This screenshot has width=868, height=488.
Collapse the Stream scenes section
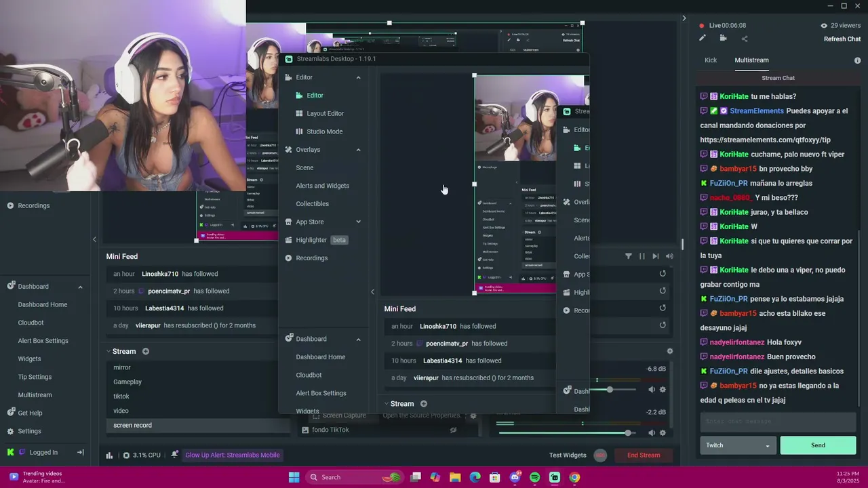coord(108,351)
